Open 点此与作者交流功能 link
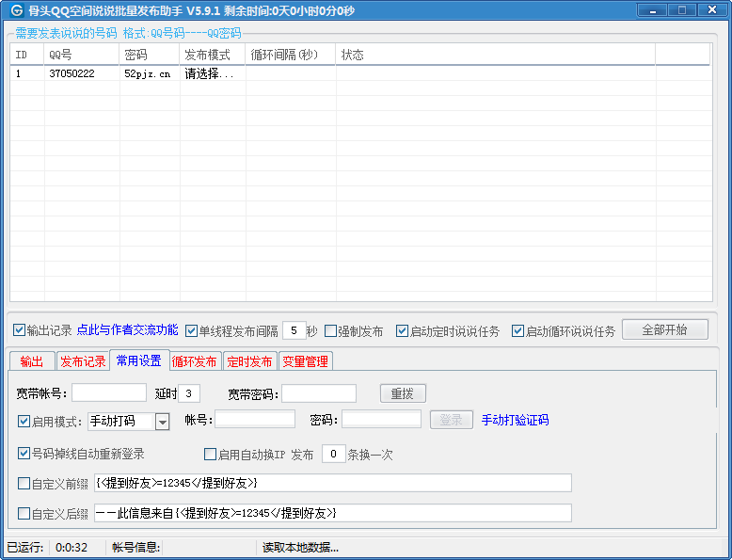The image size is (732, 560). (x=127, y=330)
